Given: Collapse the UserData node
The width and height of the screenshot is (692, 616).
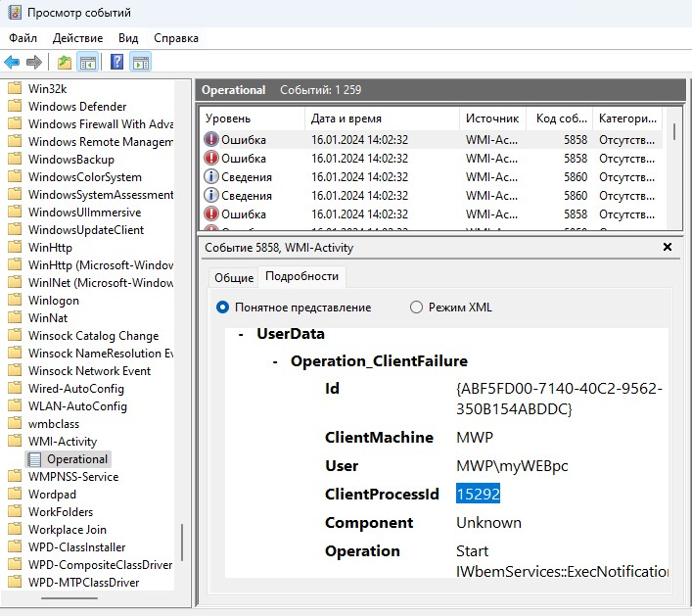Looking at the screenshot, I should pos(241,334).
